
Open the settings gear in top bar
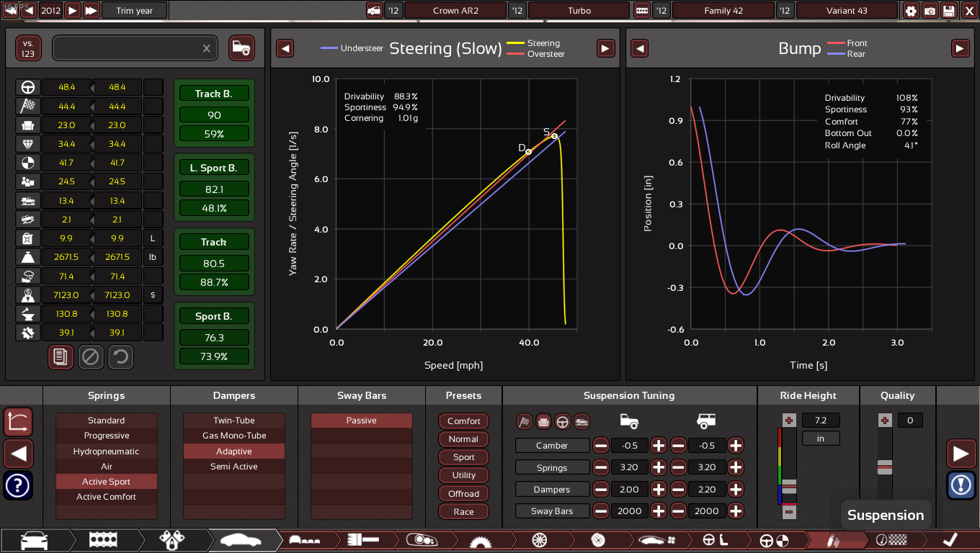[x=912, y=11]
